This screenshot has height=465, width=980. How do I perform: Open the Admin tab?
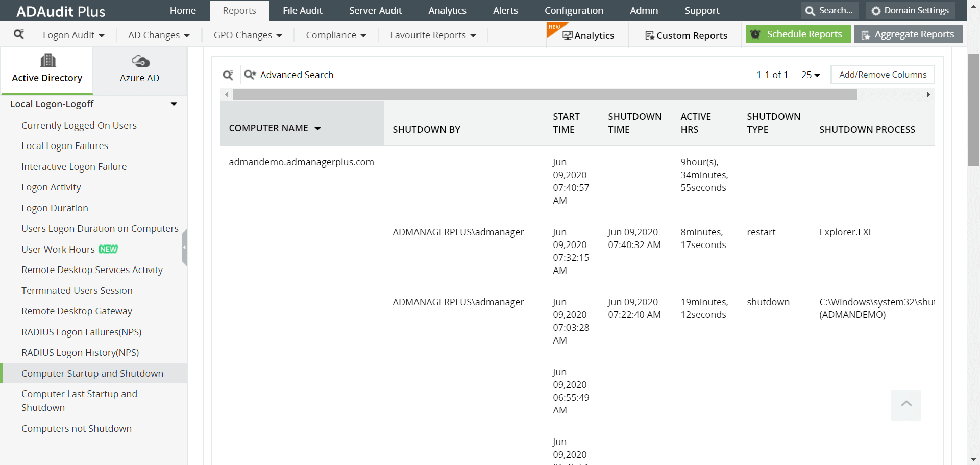tap(644, 11)
